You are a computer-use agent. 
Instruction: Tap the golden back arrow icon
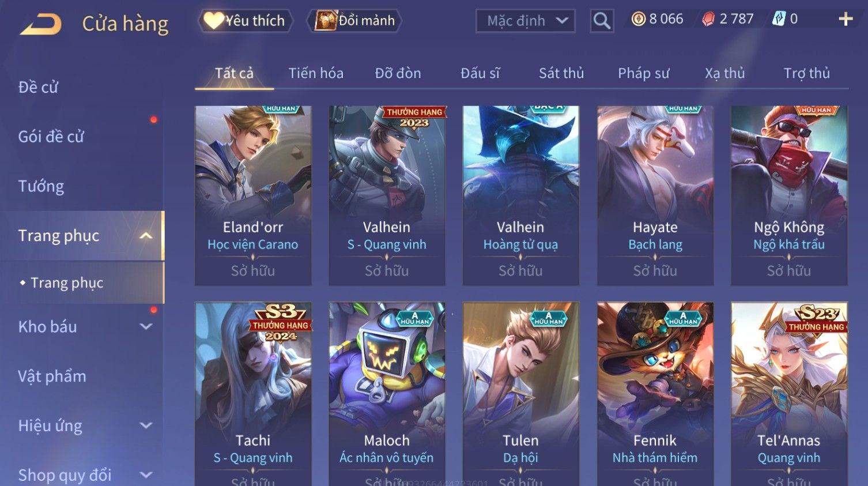[x=40, y=24]
